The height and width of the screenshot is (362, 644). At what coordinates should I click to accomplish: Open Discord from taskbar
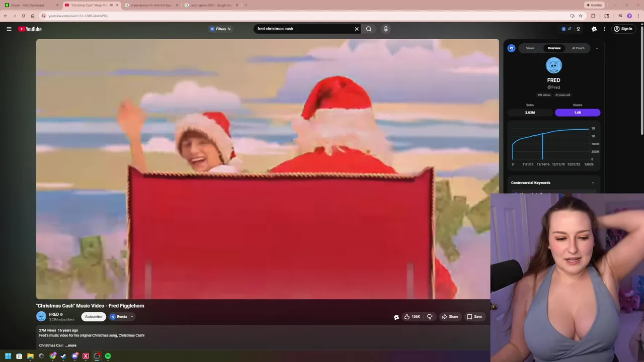(74, 356)
